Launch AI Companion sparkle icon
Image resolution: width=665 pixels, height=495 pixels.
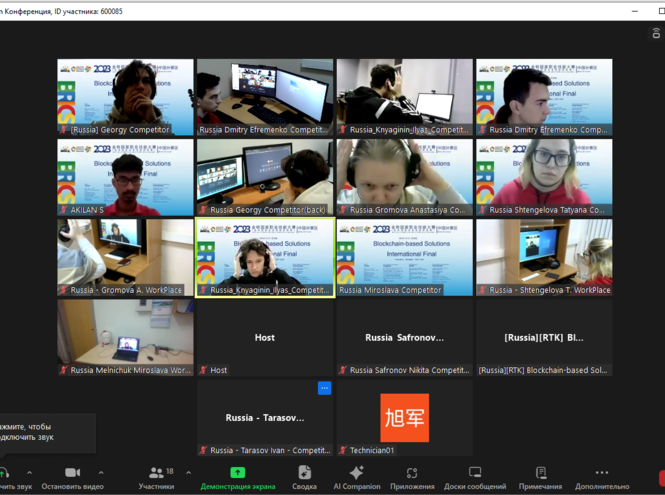tap(357, 472)
